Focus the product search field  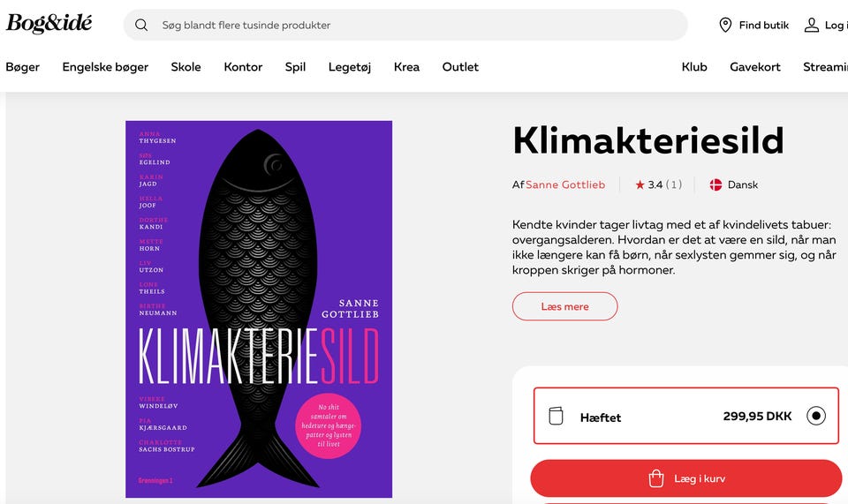point(415,25)
